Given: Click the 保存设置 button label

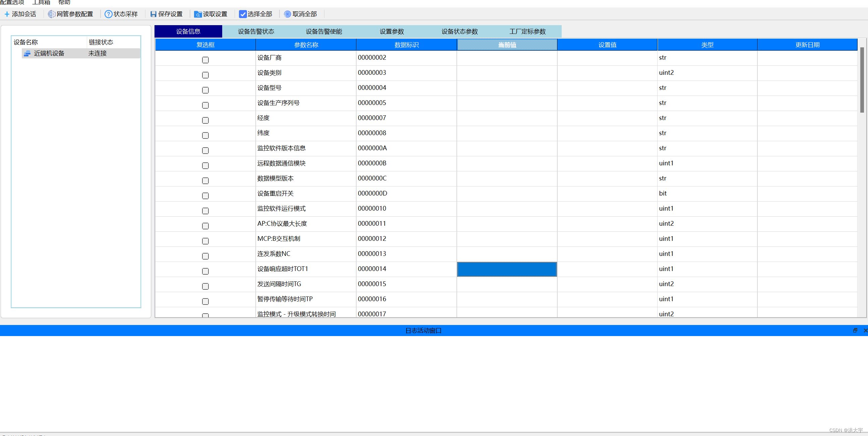Looking at the screenshot, I should tap(171, 14).
